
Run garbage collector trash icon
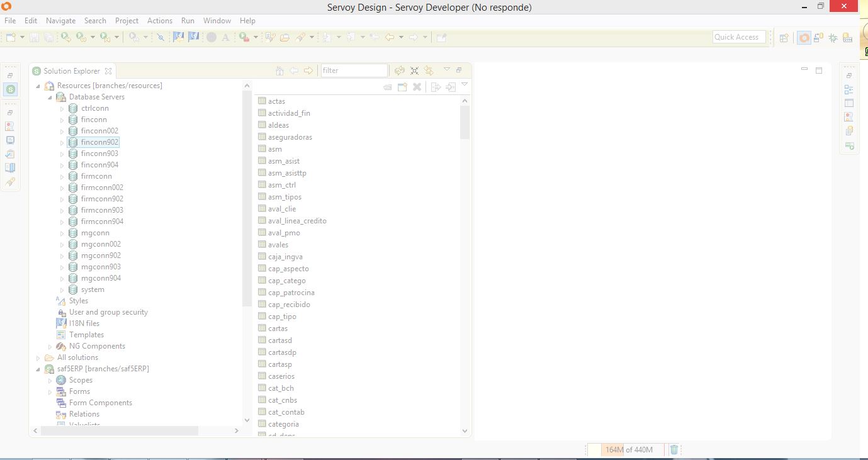pyautogui.click(x=674, y=449)
